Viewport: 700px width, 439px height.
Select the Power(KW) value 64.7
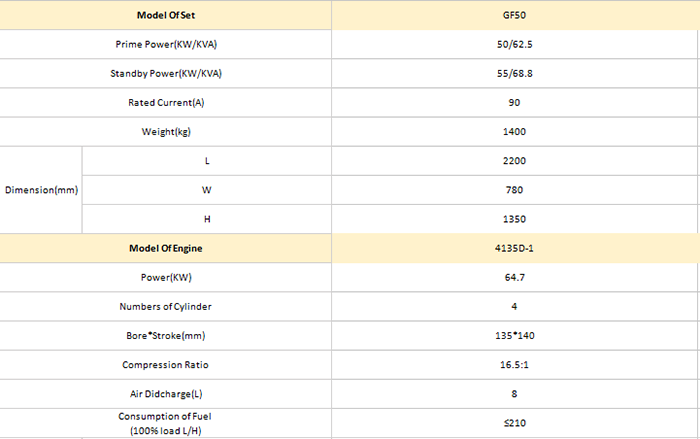[515, 277]
